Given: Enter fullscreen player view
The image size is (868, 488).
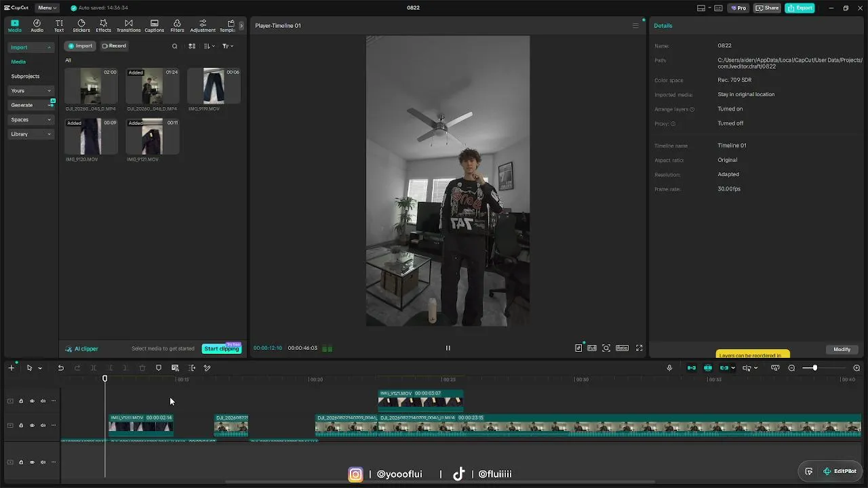Looking at the screenshot, I should [639, 348].
